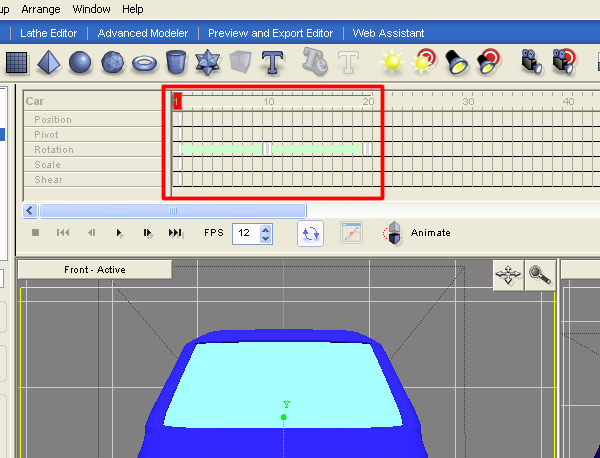This screenshot has height=458, width=600.
Task: Add a targeted spotlight
Action: 489,61
